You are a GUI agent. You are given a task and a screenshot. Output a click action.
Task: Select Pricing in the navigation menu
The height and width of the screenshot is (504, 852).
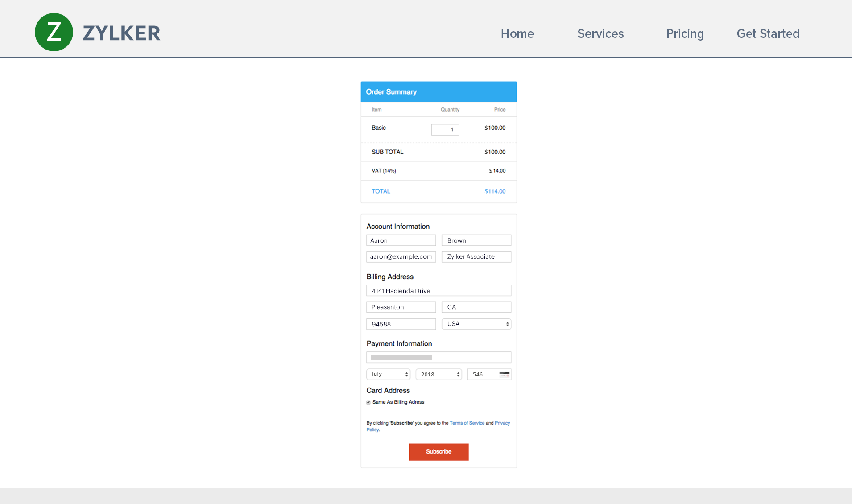point(685,33)
